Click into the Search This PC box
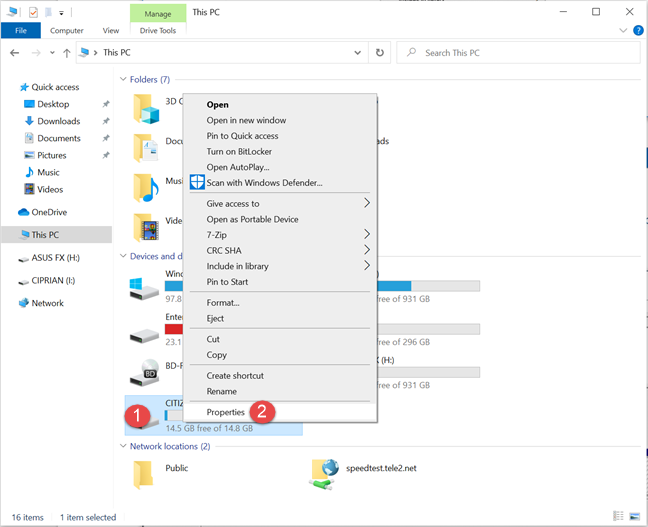This screenshot has height=527, width=648. [x=518, y=52]
